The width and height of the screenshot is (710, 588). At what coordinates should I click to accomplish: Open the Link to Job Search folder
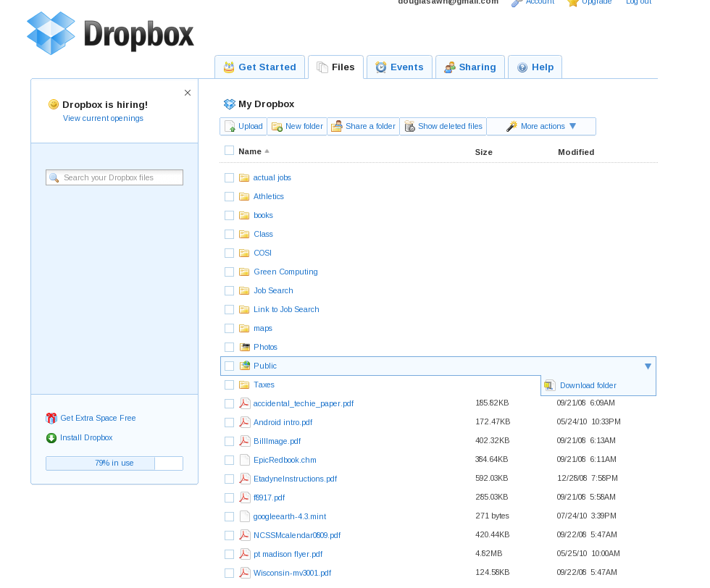(x=286, y=310)
